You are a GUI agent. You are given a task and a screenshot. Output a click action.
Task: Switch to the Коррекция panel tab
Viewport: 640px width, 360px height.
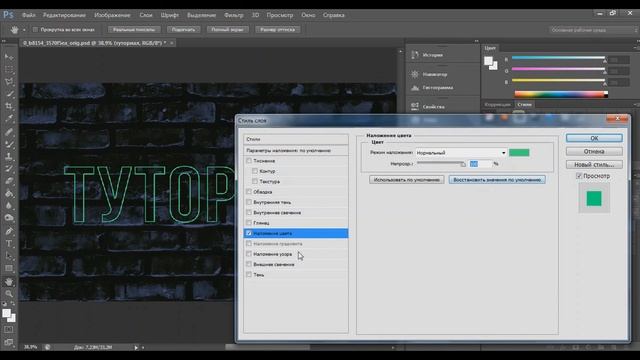[498, 104]
